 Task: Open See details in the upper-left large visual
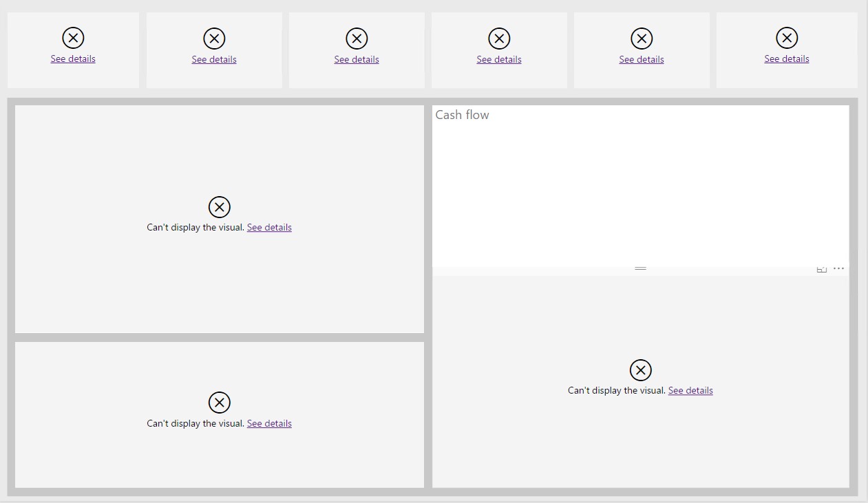[x=269, y=227]
